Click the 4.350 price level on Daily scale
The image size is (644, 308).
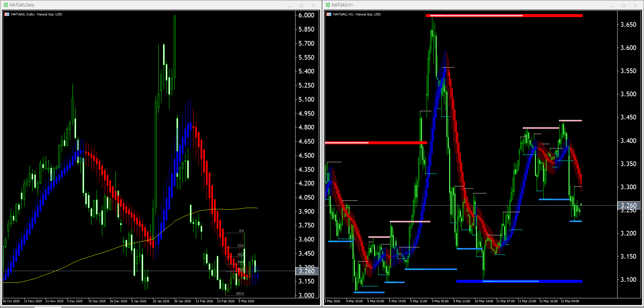pyautogui.click(x=307, y=169)
